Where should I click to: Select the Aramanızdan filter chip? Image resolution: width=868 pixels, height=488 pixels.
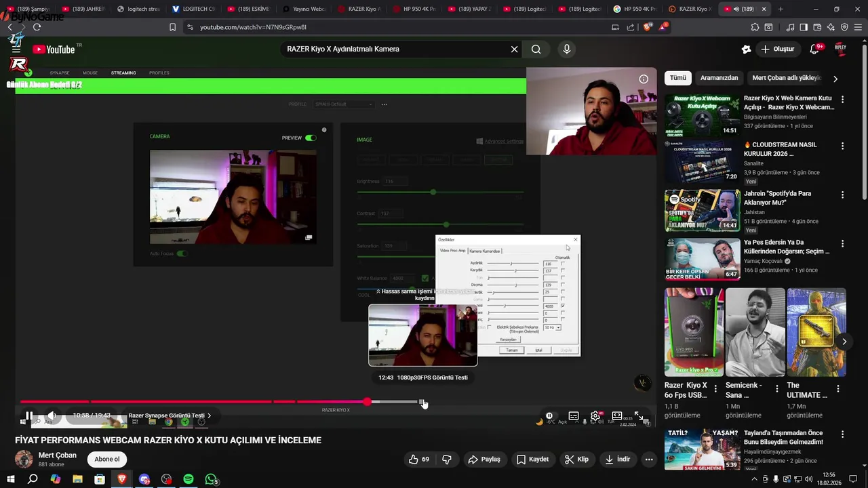[x=719, y=78]
